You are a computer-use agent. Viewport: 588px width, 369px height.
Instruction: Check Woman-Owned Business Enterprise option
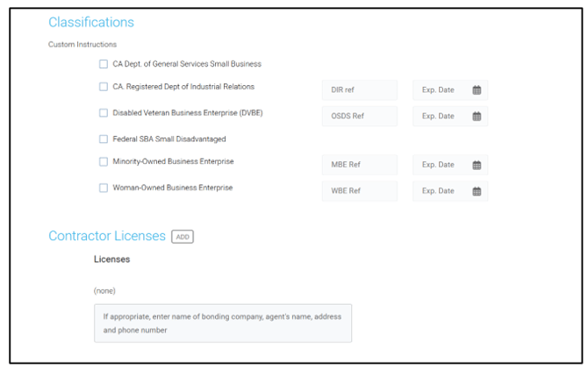click(x=104, y=188)
